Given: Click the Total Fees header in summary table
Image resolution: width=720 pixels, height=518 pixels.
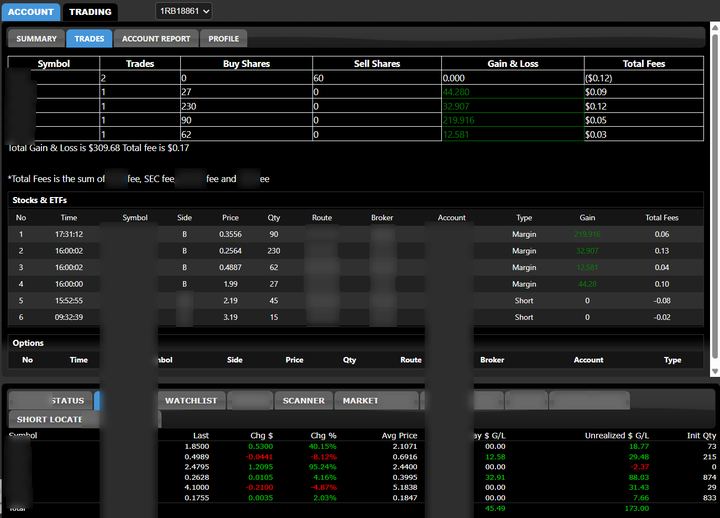Looking at the screenshot, I should 644,63.
